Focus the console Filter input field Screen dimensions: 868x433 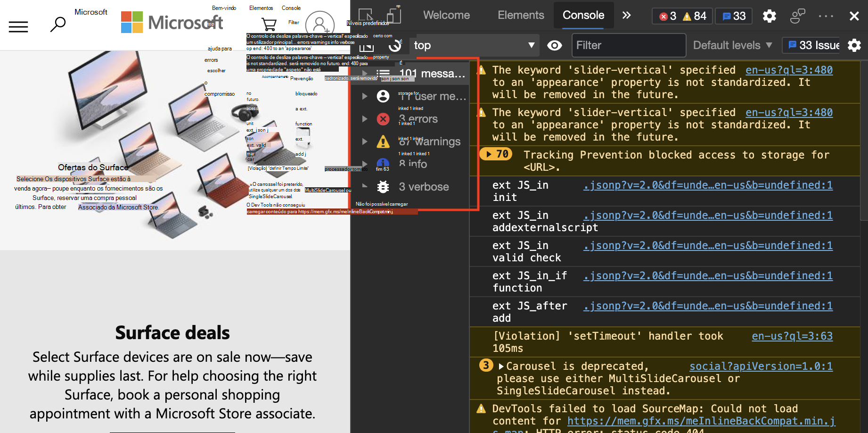629,45
